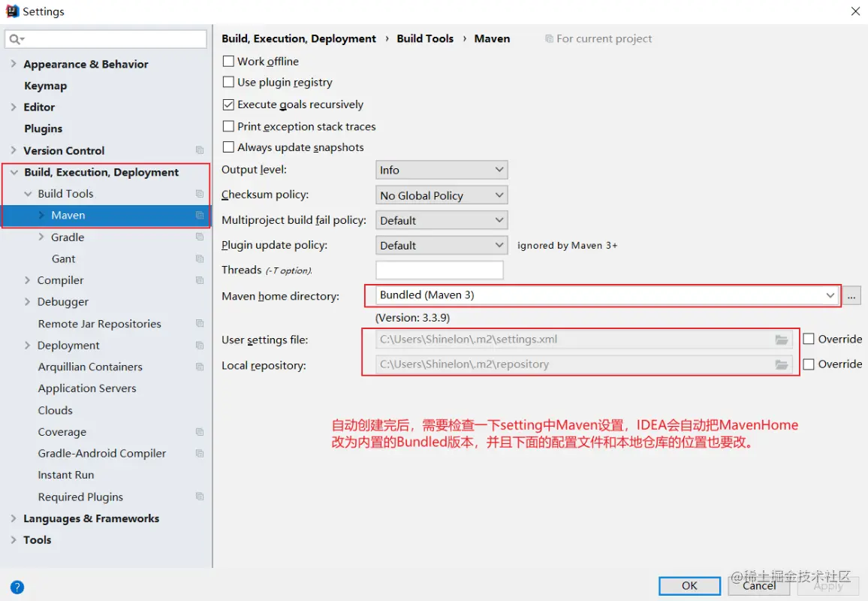
Task: Uncheck Execute goals recursively
Action: click(x=228, y=104)
